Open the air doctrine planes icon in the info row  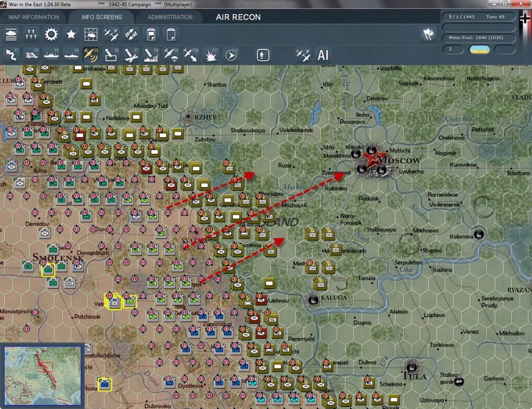coord(111,35)
